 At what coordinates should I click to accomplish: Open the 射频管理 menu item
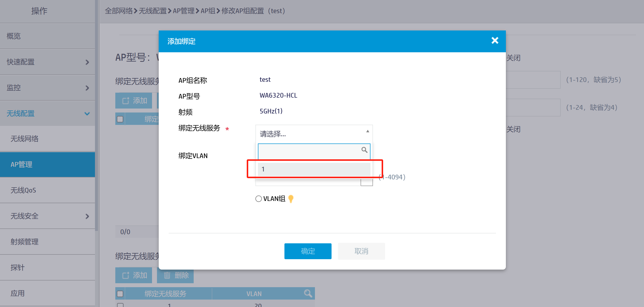click(25, 242)
